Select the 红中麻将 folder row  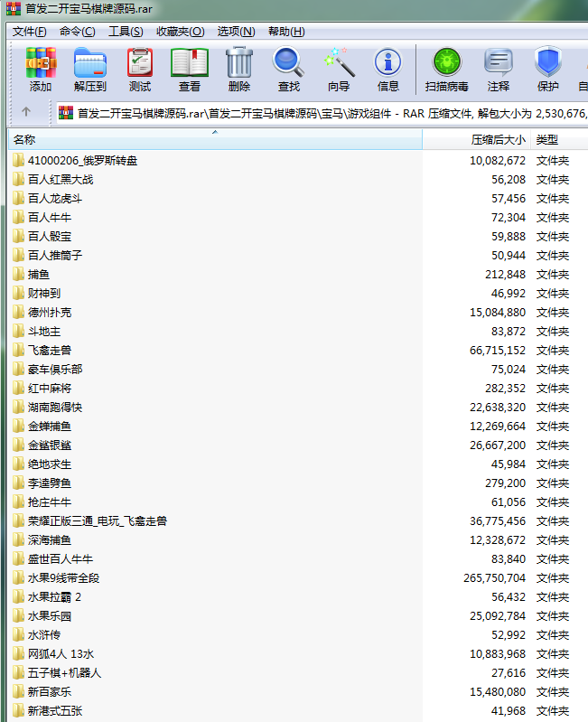[x=298, y=389]
